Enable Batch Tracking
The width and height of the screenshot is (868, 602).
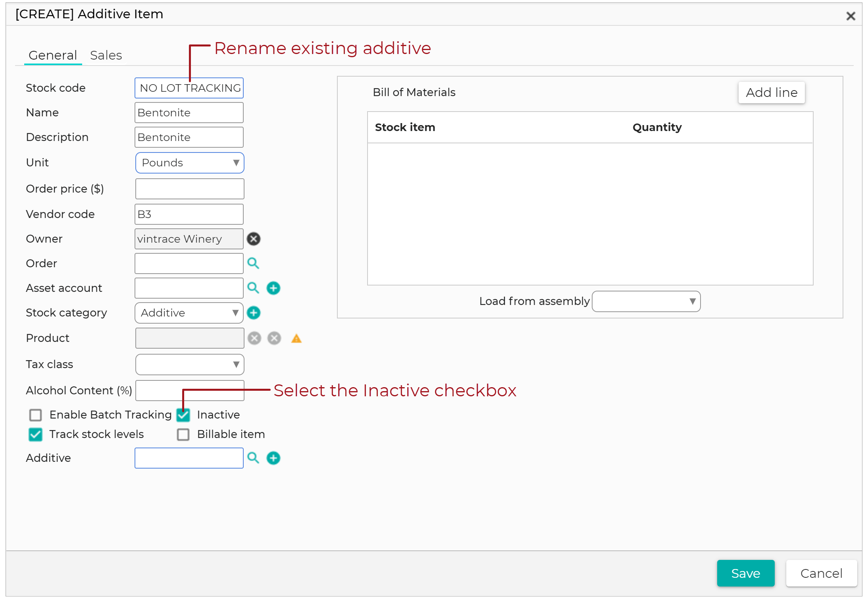pyautogui.click(x=35, y=415)
